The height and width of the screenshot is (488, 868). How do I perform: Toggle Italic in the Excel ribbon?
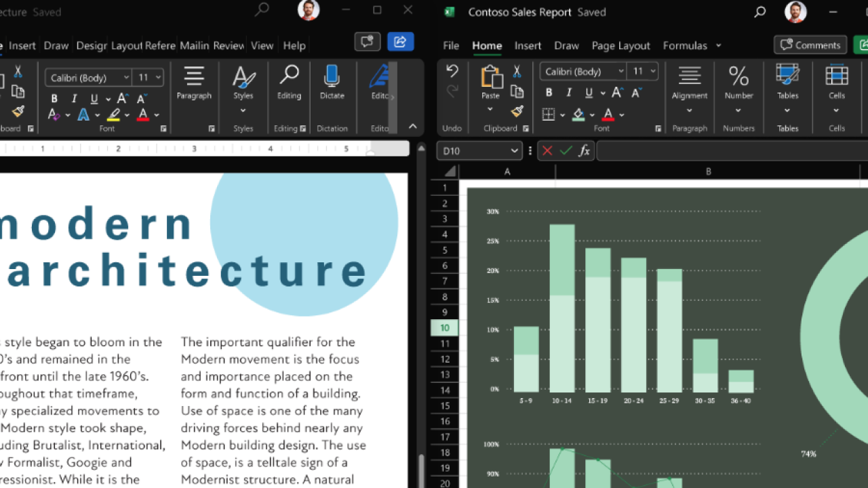[568, 93]
